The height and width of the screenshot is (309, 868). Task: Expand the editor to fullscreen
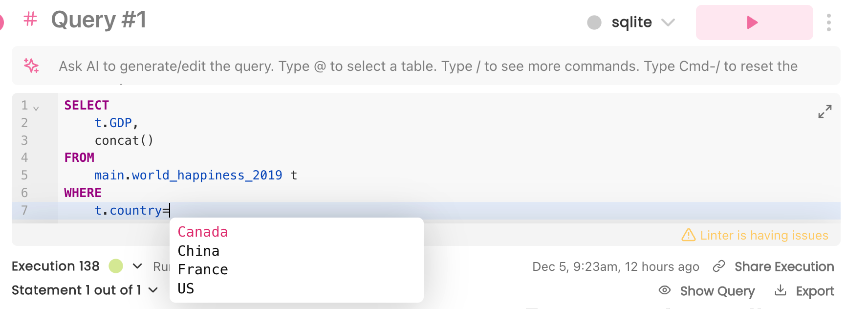[825, 111]
